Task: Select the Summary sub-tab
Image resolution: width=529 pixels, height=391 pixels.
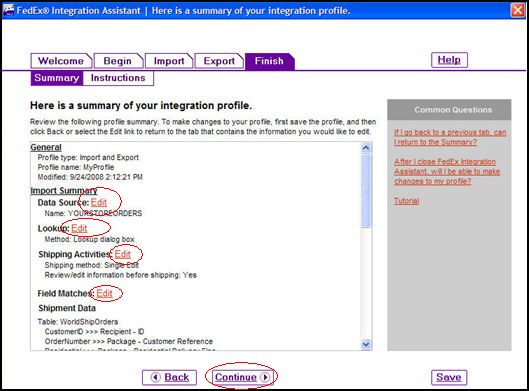Action: tap(57, 78)
